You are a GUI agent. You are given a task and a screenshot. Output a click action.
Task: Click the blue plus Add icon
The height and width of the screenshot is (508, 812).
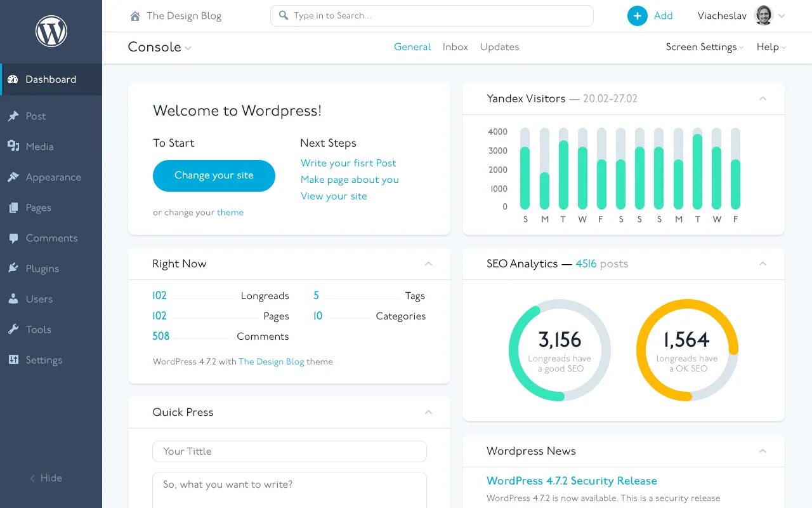pyautogui.click(x=638, y=16)
